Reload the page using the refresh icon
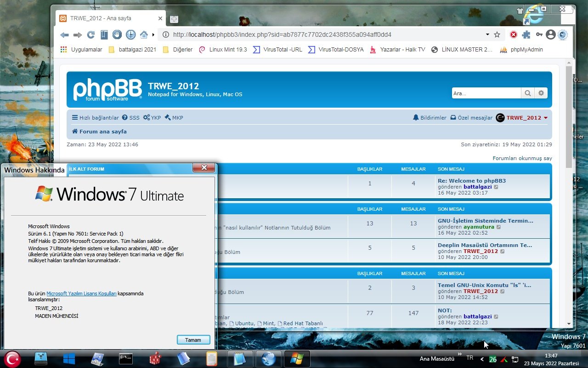This screenshot has width=588, height=368. [x=91, y=34]
